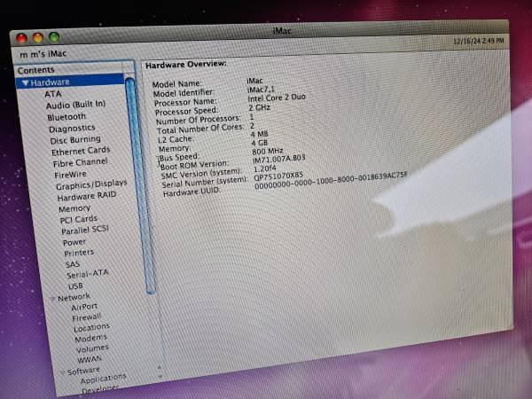Viewport: 532px width, 399px height.
Task: Click the Boot ROM Version value IM71.007A.B03
Action: pyautogui.click(x=279, y=159)
